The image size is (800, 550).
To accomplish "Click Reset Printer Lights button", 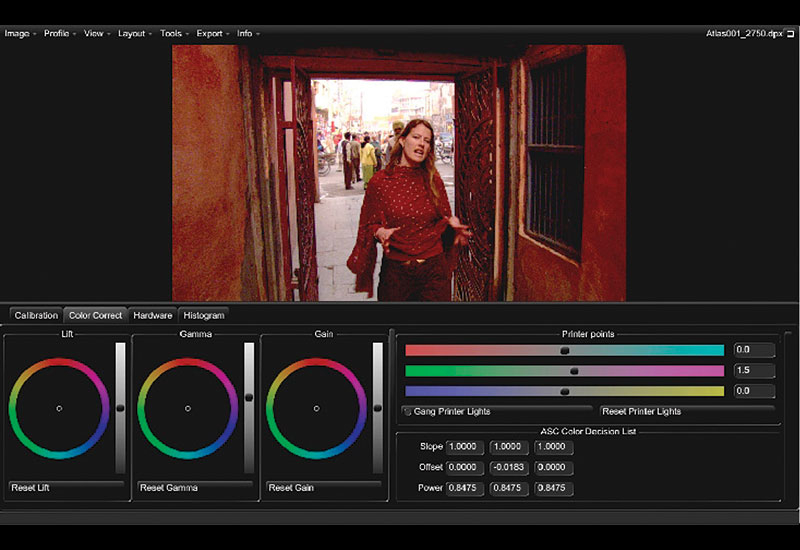I will pos(687,411).
